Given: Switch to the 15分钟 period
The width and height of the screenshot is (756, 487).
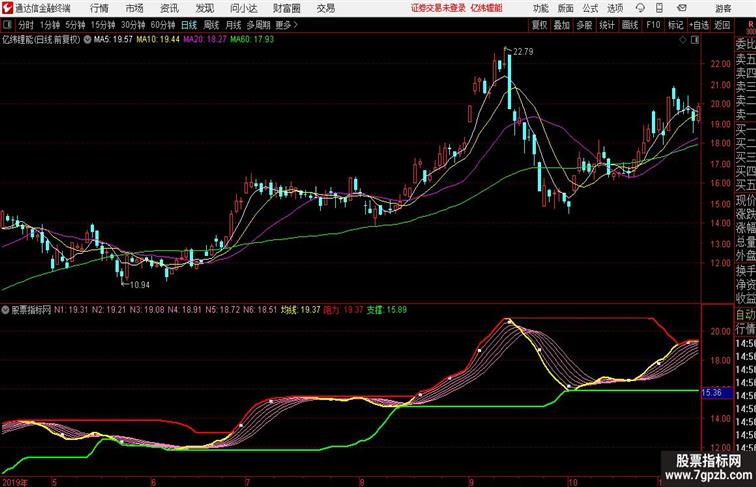Looking at the screenshot, I should tap(103, 25).
